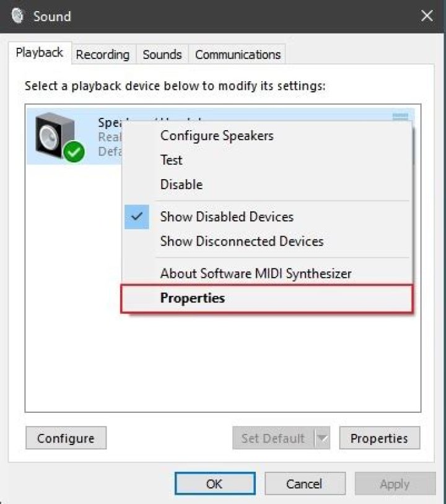Confirm settings with OK

[x=214, y=484]
